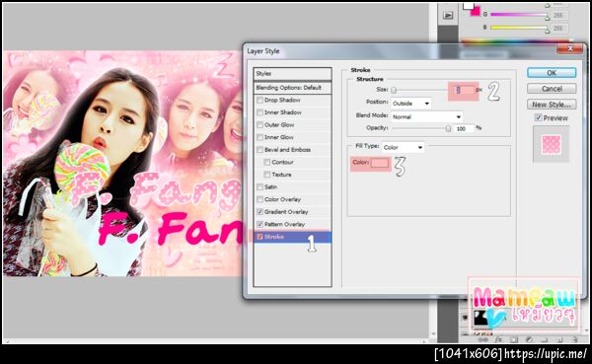Select Blending Options: Default entry

(x=292, y=88)
